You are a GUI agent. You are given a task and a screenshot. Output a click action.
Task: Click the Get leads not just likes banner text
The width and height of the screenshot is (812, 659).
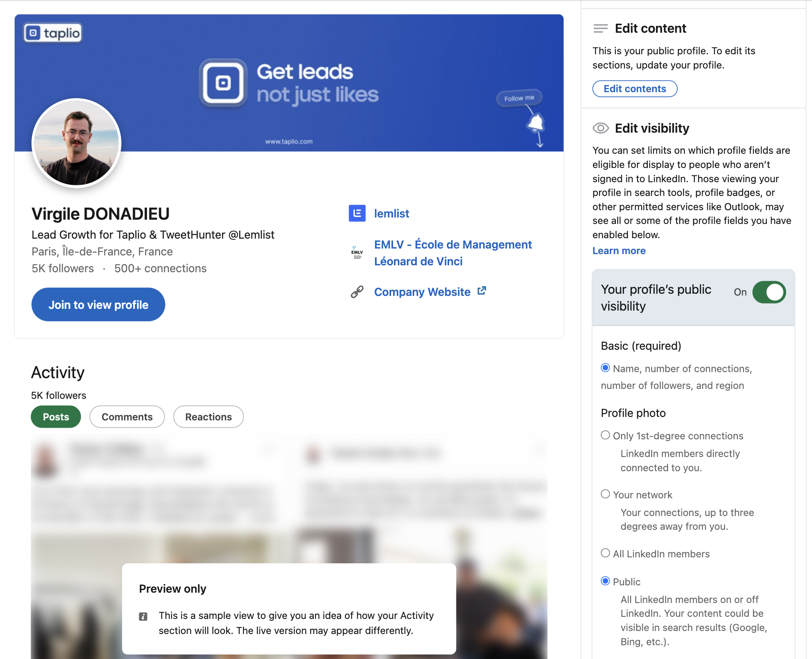click(x=318, y=84)
